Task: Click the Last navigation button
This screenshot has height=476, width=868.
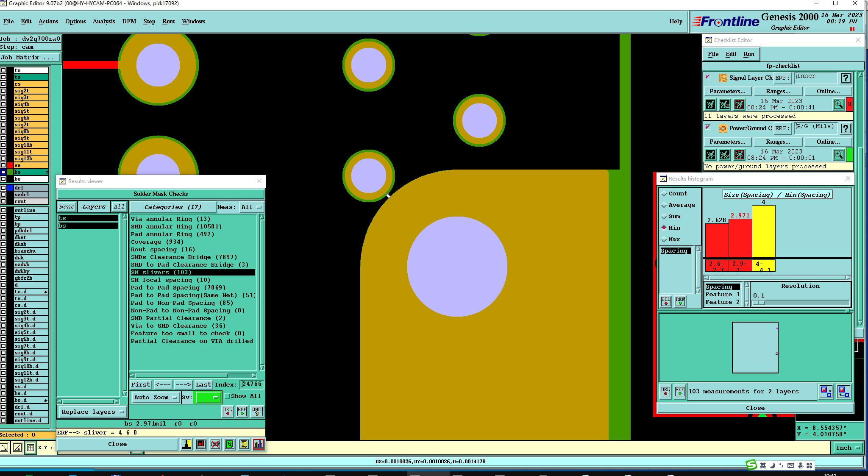Action: [203, 384]
